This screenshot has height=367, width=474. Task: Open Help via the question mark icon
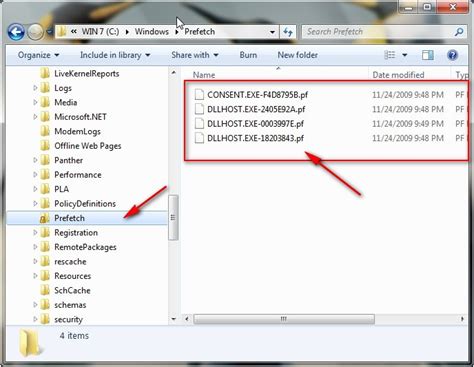click(x=452, y=55)
